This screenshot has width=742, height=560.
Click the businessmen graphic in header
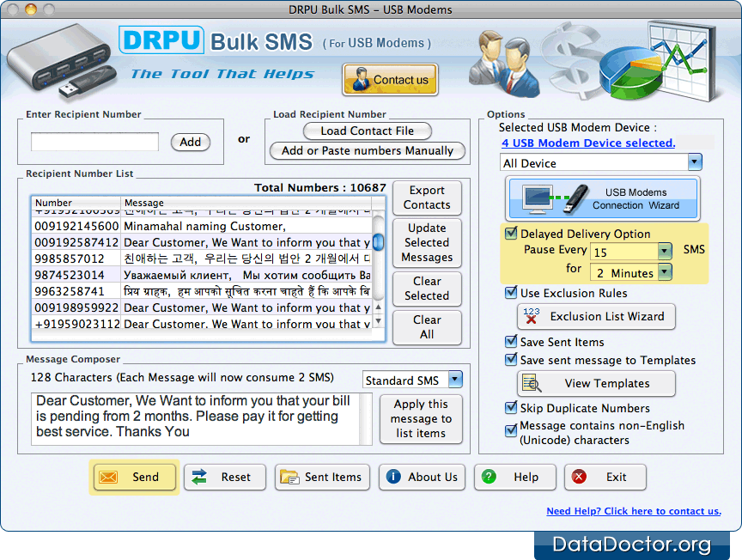point(504,64)
